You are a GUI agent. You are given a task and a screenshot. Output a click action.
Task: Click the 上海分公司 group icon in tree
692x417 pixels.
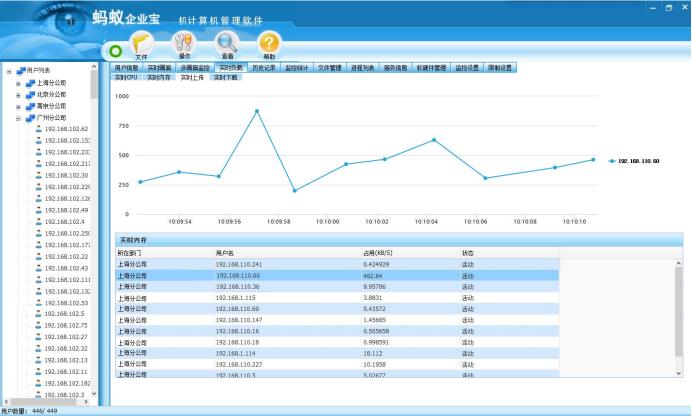pos(29,83)
